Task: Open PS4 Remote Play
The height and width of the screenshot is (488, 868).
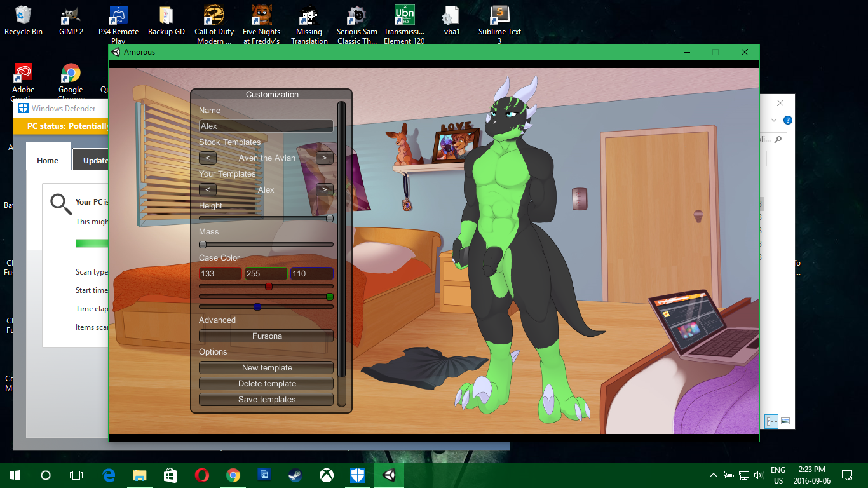Action: pos(118,14)
